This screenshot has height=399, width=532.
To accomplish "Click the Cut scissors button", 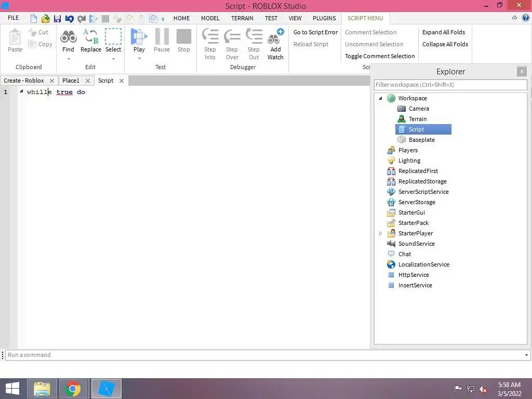I will [38, 32].
